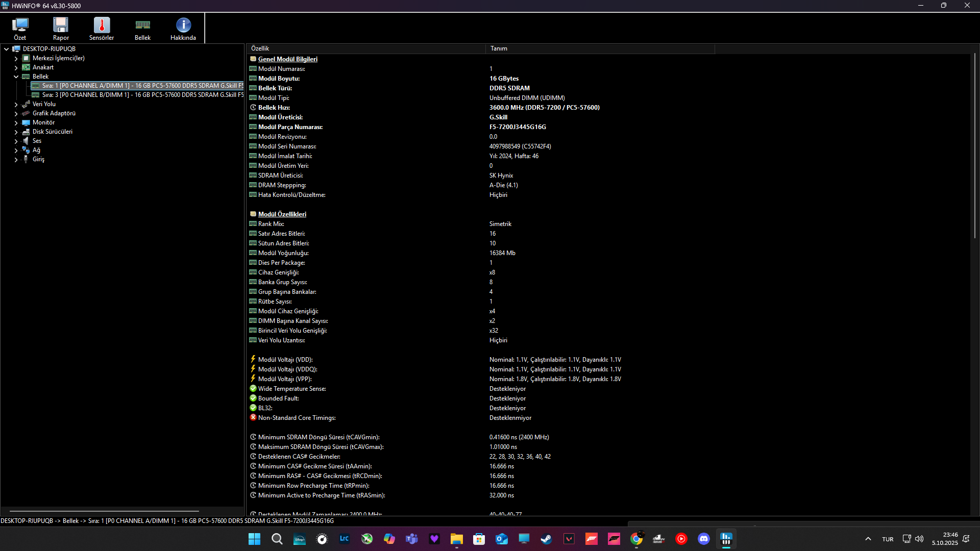Open Discord from the taskbar
Screen dimensions: 980x551
pos(704,539)
